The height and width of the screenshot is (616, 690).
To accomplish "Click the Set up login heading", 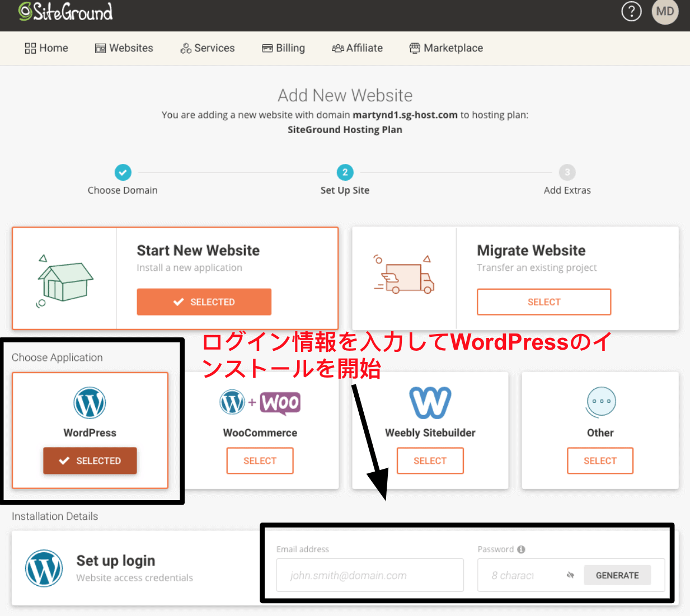I will click(116, 561).
